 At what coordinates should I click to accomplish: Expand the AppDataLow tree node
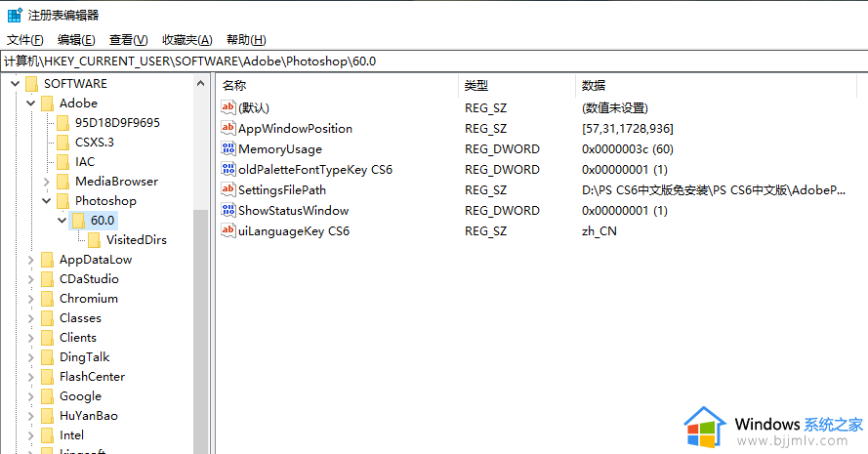pos(31,260)
